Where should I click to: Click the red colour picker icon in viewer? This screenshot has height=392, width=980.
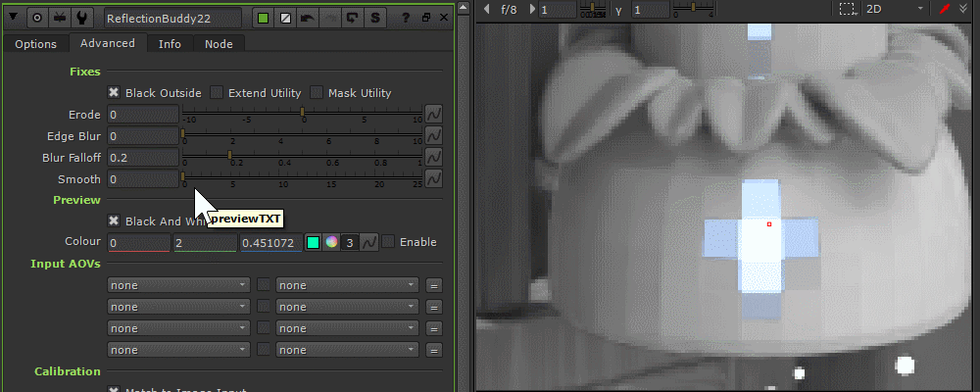point(945,9)
